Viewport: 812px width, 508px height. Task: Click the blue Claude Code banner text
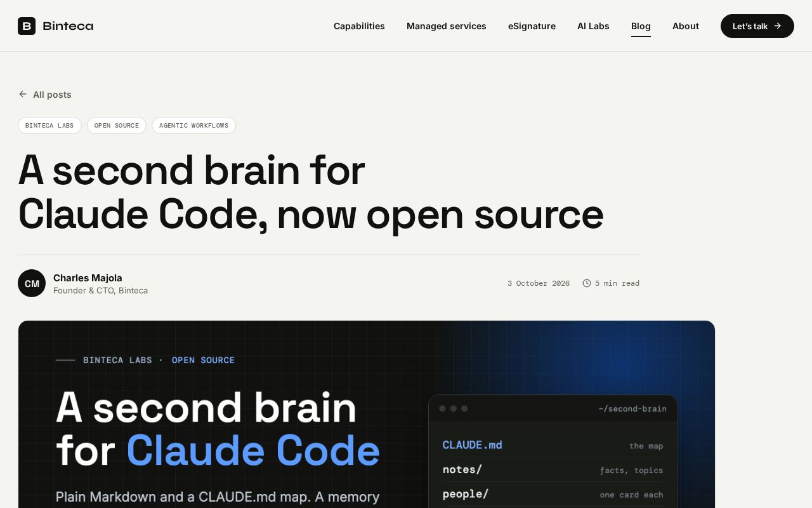pyautogui.click(x=253, y=451)
